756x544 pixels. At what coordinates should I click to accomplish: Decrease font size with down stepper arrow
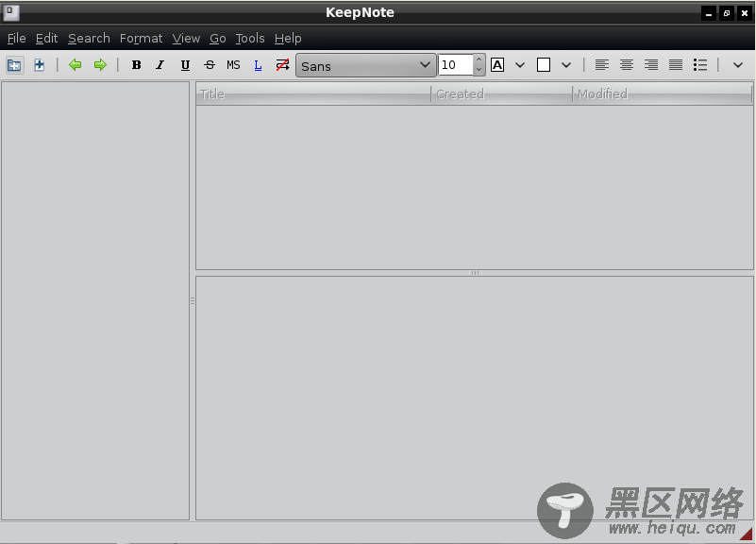coord(479,70)
